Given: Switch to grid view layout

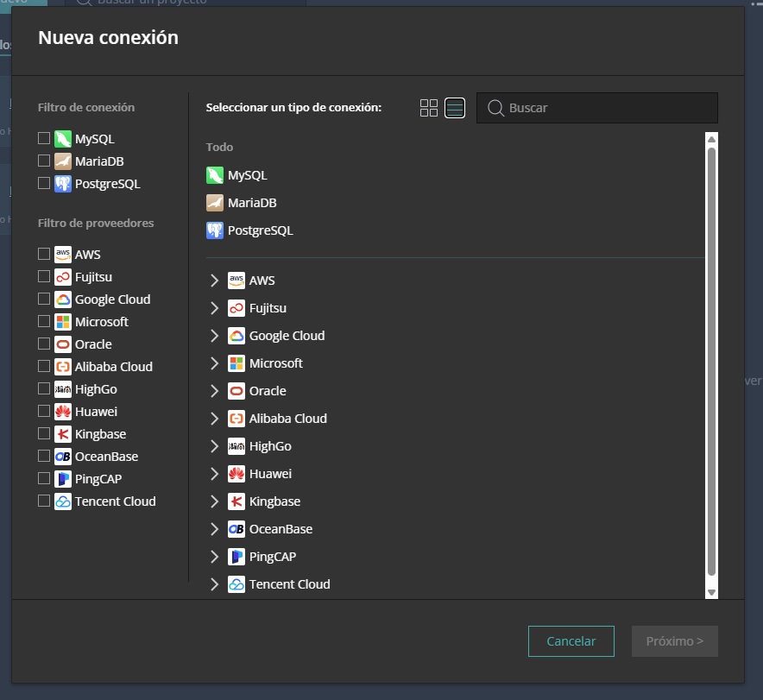Looking at the screenshot, I should [x=429, y=108].
